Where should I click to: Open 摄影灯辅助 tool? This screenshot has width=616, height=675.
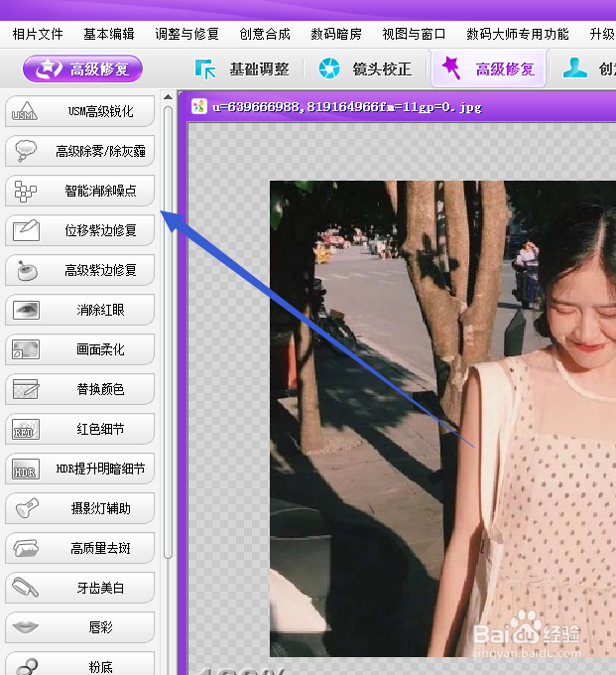click(79, 508)
